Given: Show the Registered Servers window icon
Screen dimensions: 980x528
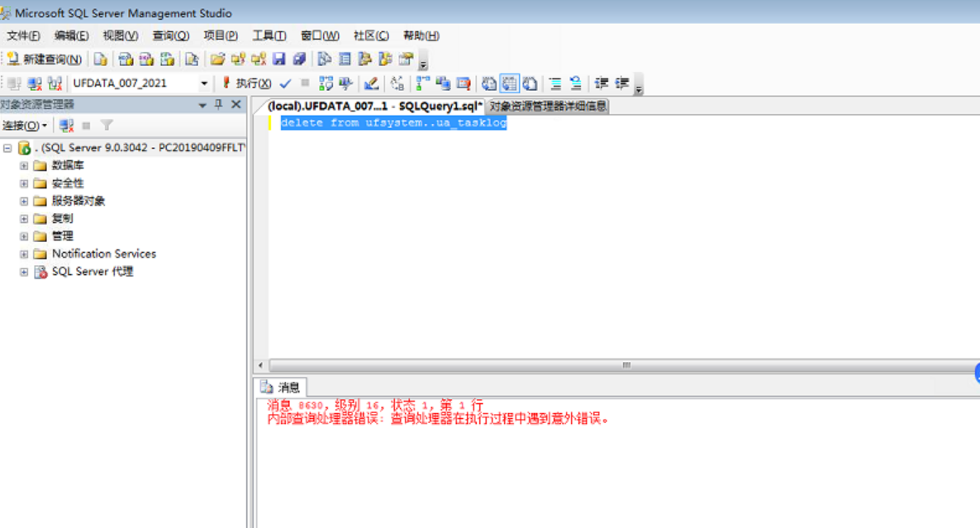Looking at the screenshot, I should [x=325, y=59].
